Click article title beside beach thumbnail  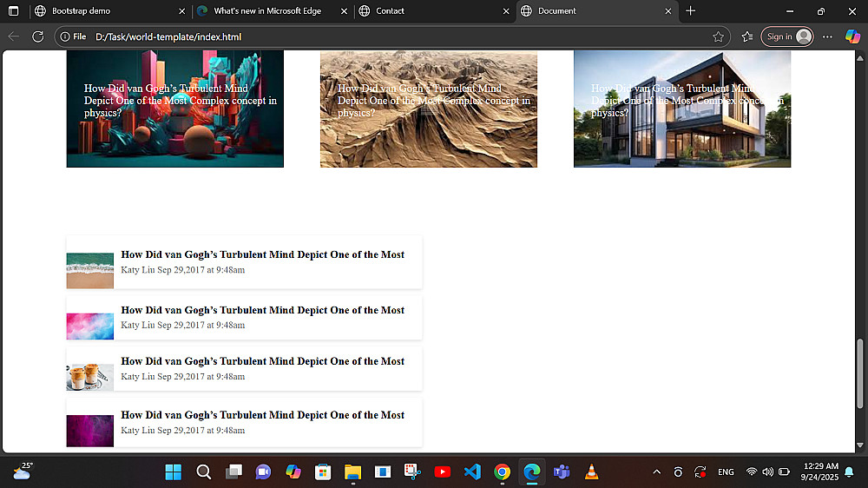click(262, 254)
